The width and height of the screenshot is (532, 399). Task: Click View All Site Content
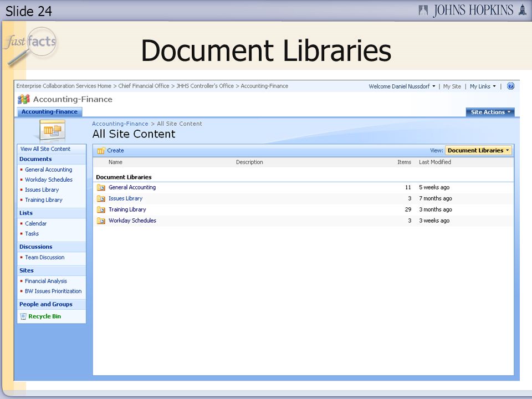(45, 149)
